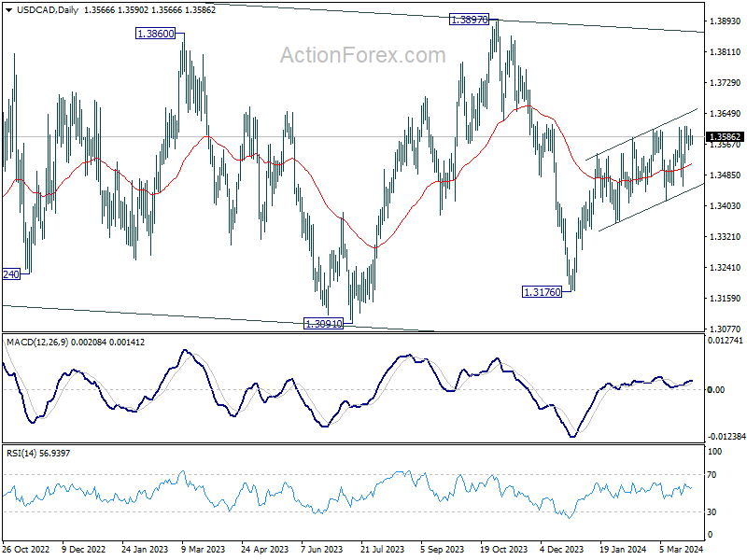747x560 pixels.
Task: Click the 1.38930 price axis value
Action: pyautogui.click(x=725, y=21)
